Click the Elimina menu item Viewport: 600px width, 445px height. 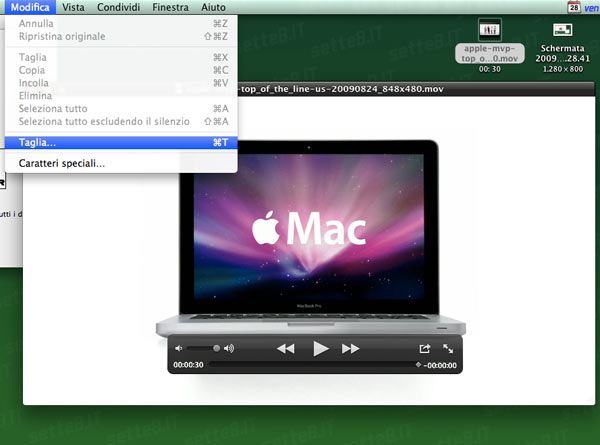pyautogui.click(x=121, y=95)
